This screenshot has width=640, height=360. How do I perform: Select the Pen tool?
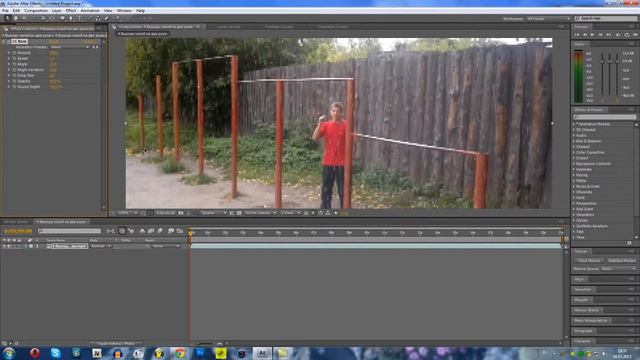[x=71, y=18]
